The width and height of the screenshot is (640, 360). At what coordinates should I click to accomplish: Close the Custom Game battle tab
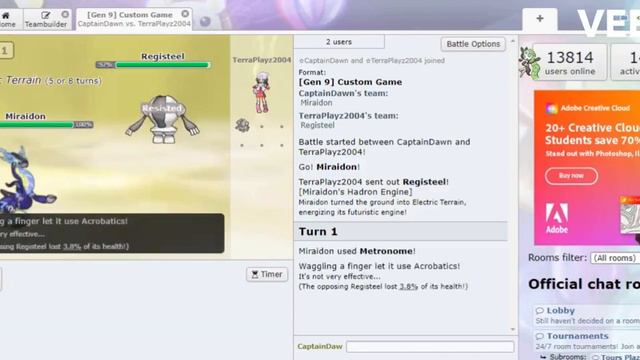pyautogui.click(x=185, y=14)
